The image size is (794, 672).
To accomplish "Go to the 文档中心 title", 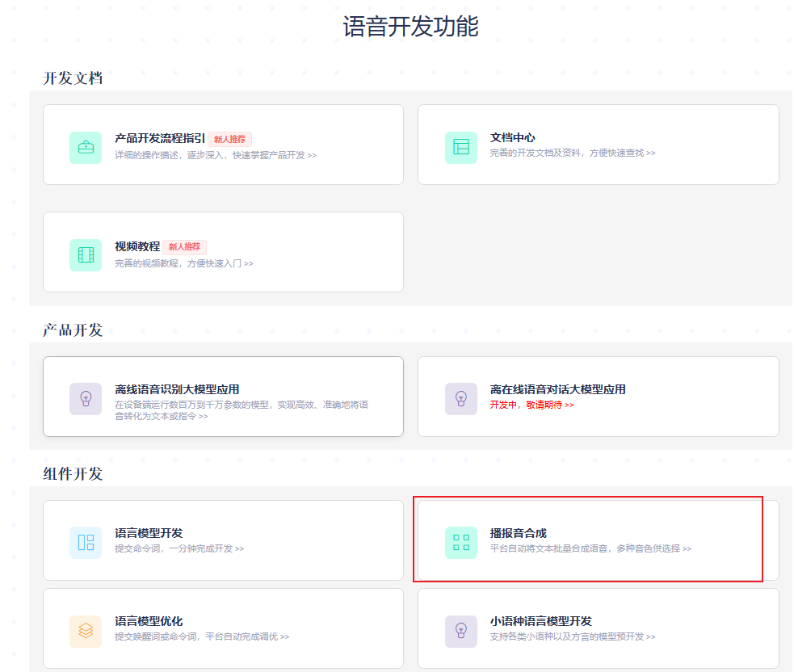I will (512, 138).
